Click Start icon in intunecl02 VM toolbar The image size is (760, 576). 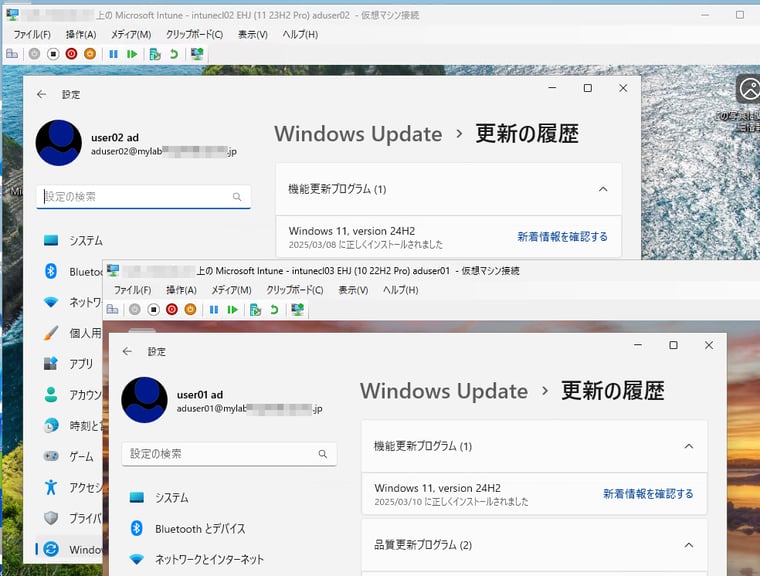(x=34, y=54)
